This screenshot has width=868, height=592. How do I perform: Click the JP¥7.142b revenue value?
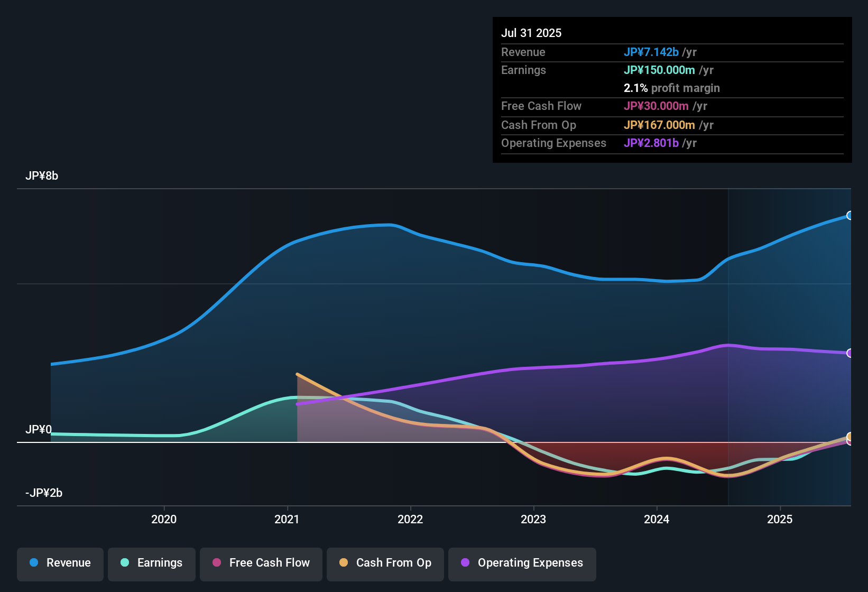click(651, 52)
